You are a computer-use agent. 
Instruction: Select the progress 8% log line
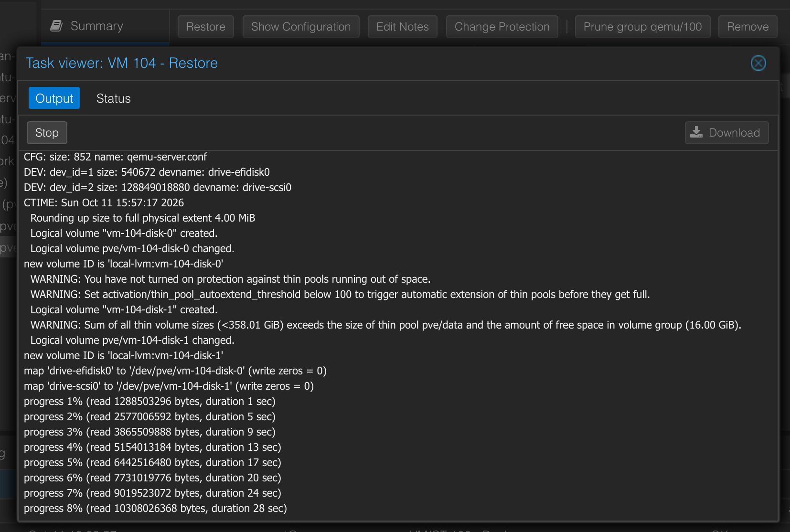point(155,508)
